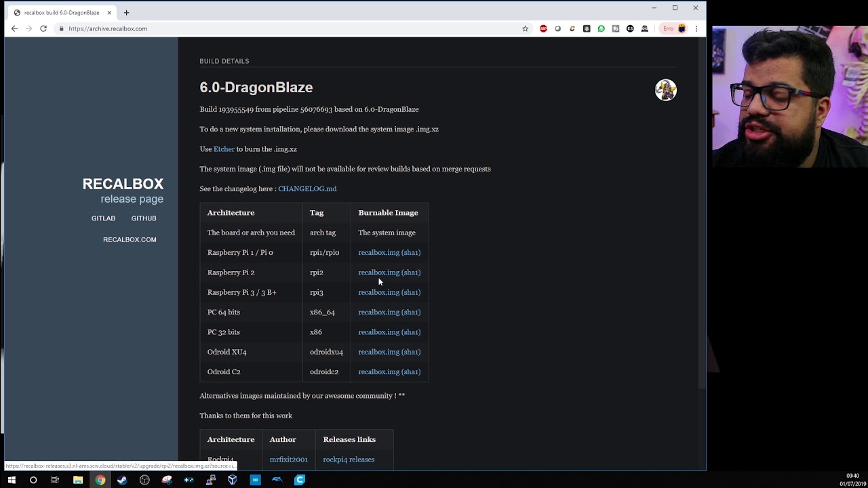868x488 pixels.
Task: Open the incognito-face extension icon
Action: [644, 28]
